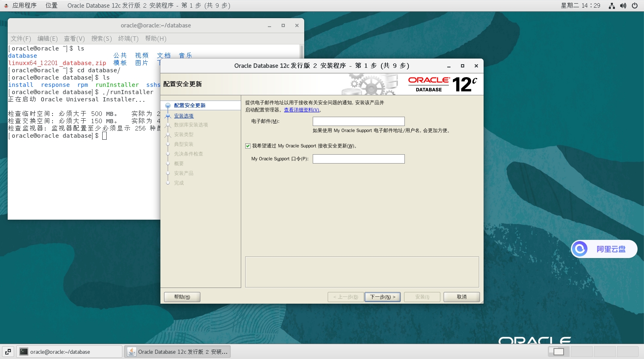Switch to oracle@oracle:~/database taskbar entry

click(69, 352)
